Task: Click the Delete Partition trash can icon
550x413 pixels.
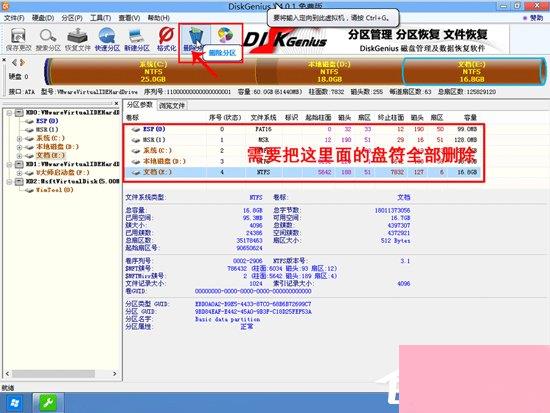Action: tap(195, 37)
